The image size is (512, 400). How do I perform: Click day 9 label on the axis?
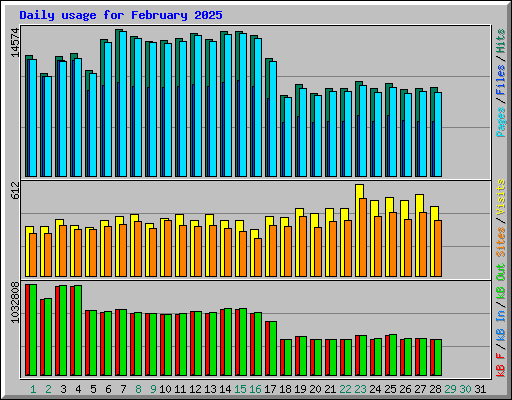pyautogui.click(x=153, y=389)
